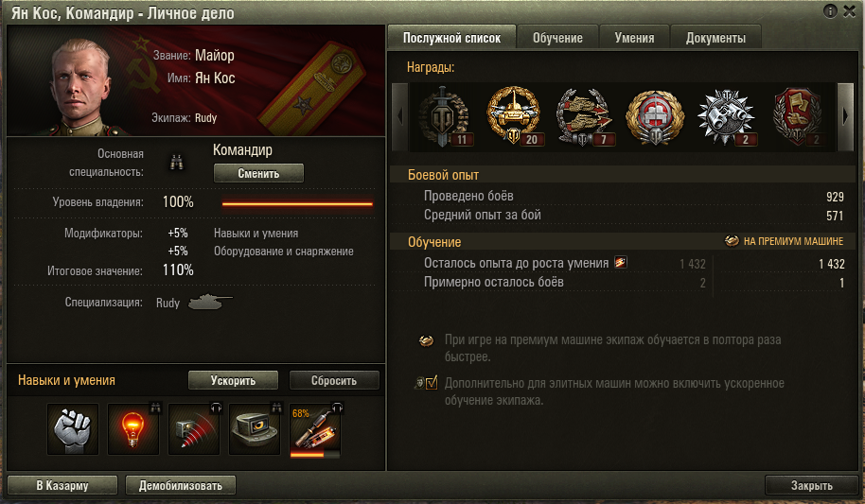Select the Sixth Sense light bulb perk
Screen dimensions: 865x504
[x=132, y=429]
